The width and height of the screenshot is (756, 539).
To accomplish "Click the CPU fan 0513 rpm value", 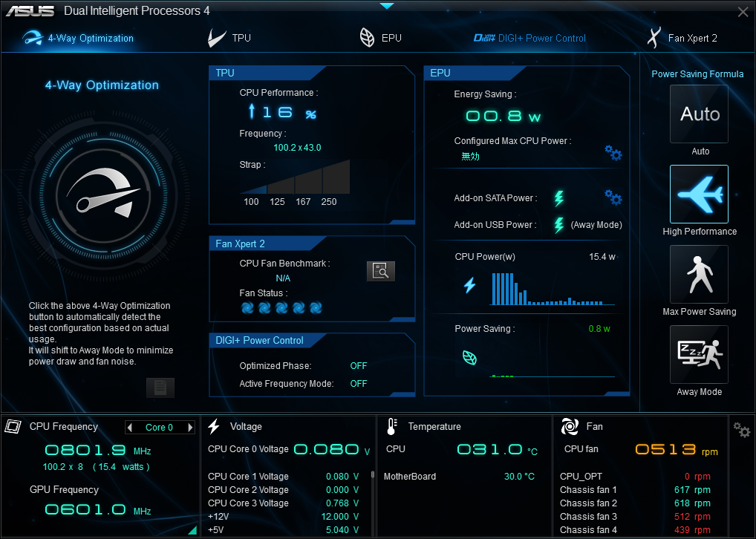I will tap(677, 450).
